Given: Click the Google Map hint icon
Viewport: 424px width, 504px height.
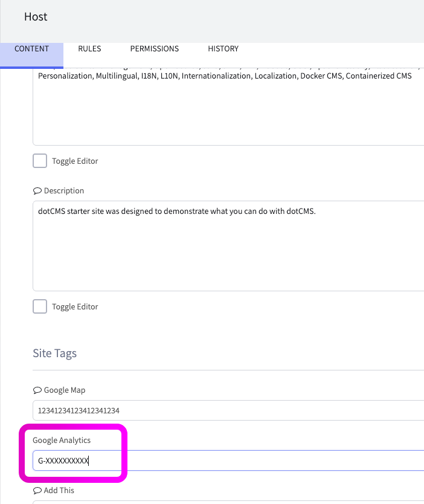Looking at the screenshot, I should (37, 390).
